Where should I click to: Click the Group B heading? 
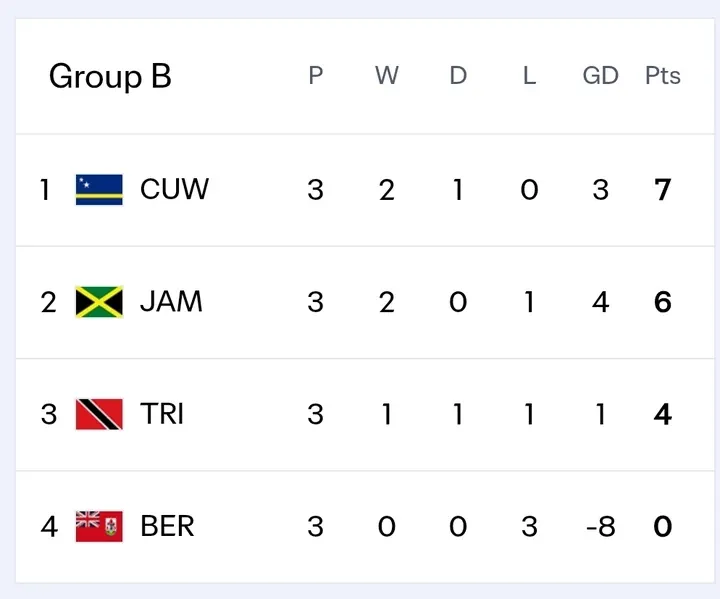(110, 76)
